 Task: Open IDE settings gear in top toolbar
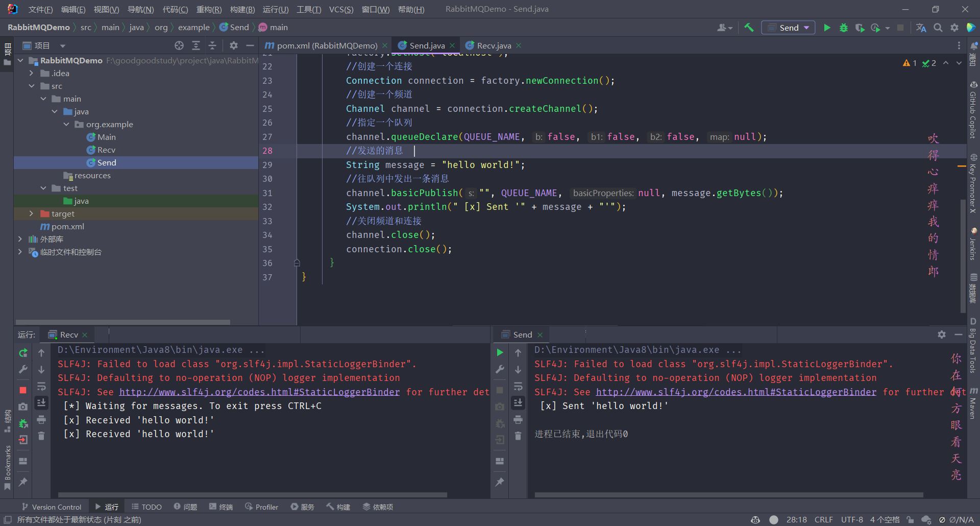click(954, 28)
